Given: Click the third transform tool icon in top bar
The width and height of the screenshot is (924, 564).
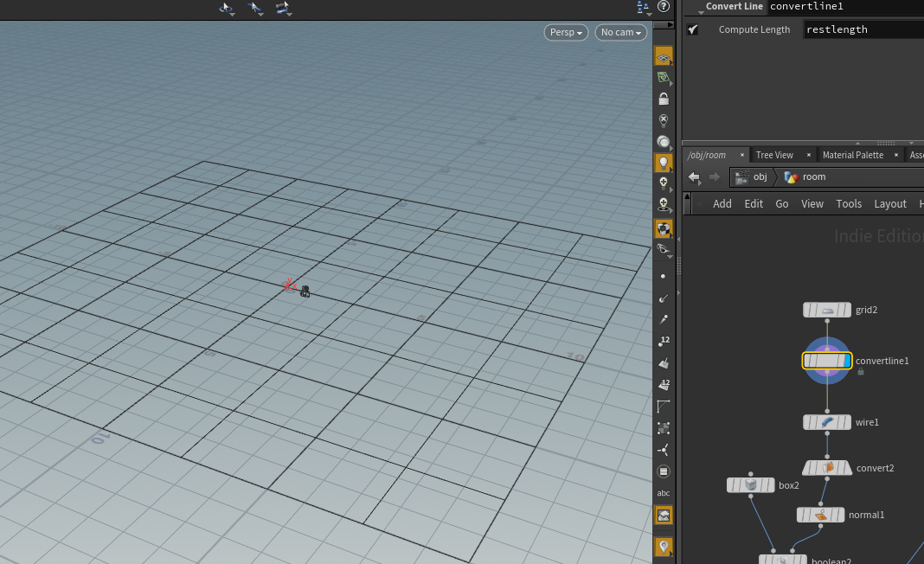Looking at the screenshot, I should pos(284,9).
